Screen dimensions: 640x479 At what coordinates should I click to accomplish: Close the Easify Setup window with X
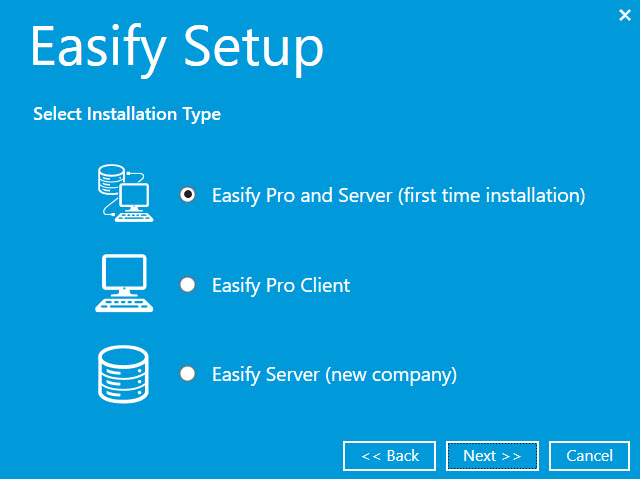pos(625,15)
